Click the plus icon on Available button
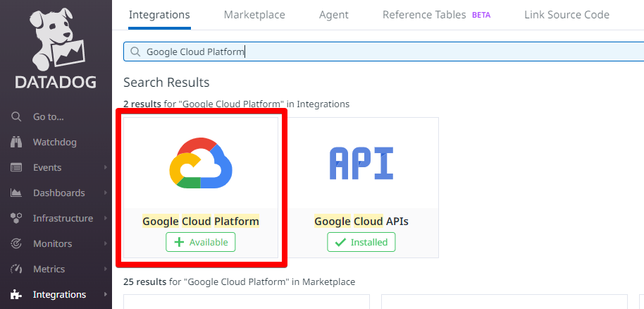 [179, 243]
